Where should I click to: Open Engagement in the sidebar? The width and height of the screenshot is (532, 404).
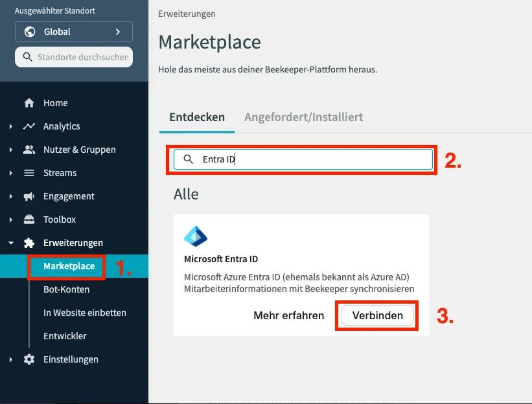click(69, 196)
